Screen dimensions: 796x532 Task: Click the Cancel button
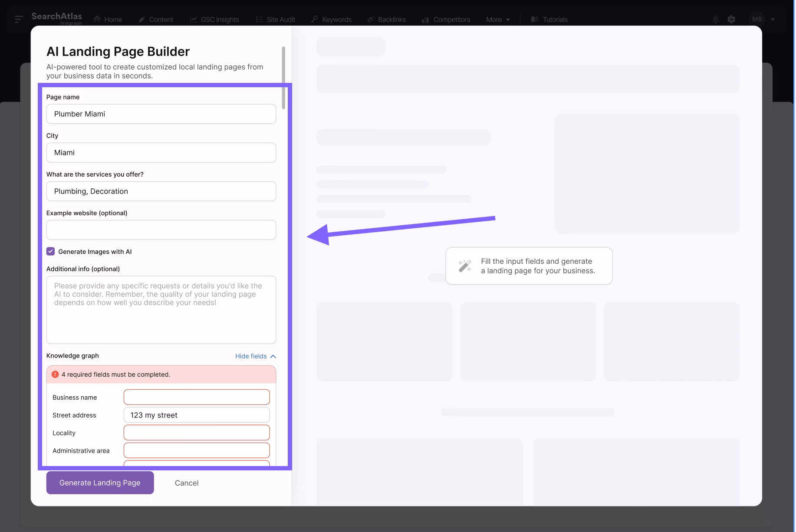pos(187,483)
